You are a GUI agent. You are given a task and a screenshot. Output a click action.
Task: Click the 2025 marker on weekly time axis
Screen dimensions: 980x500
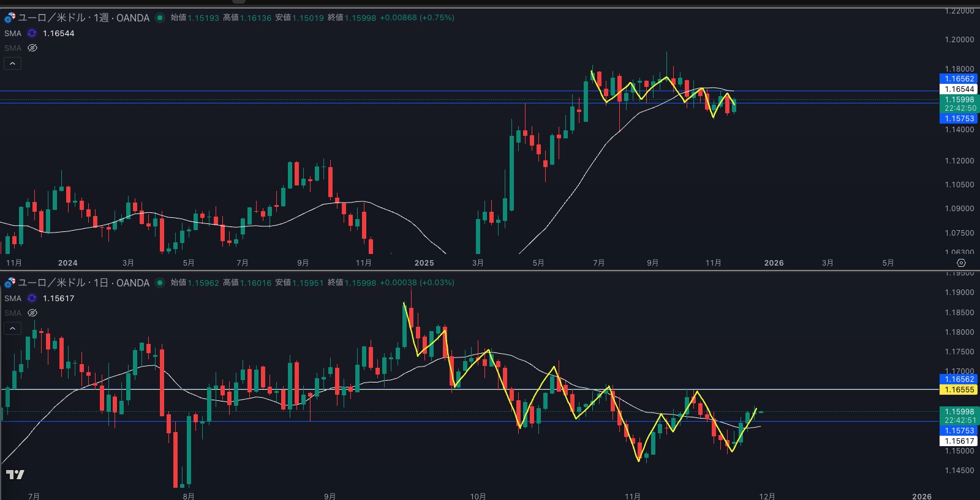click(x=424, y=263)
